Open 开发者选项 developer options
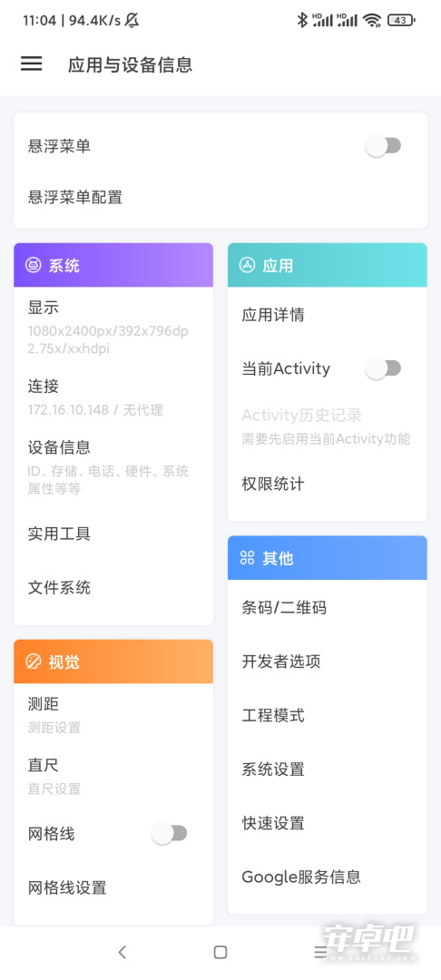The image size is (441, 980). point(328,661)
